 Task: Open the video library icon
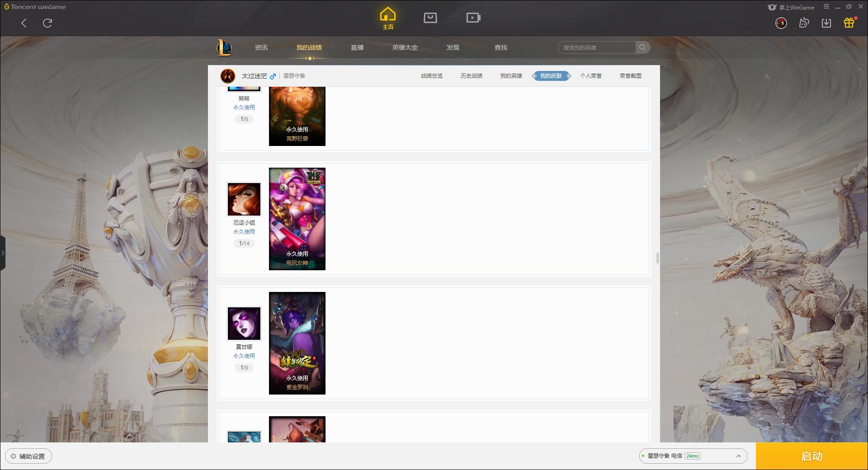pos(473,18)
